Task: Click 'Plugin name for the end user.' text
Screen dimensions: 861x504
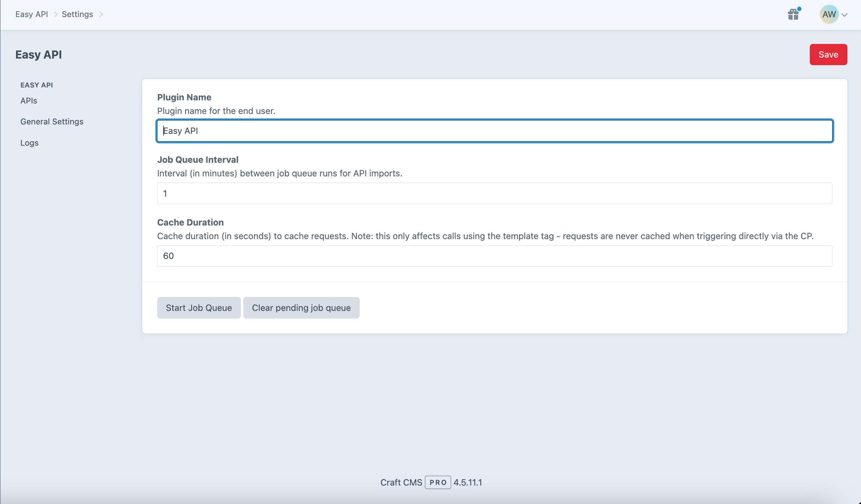Action: coord(216,111)
